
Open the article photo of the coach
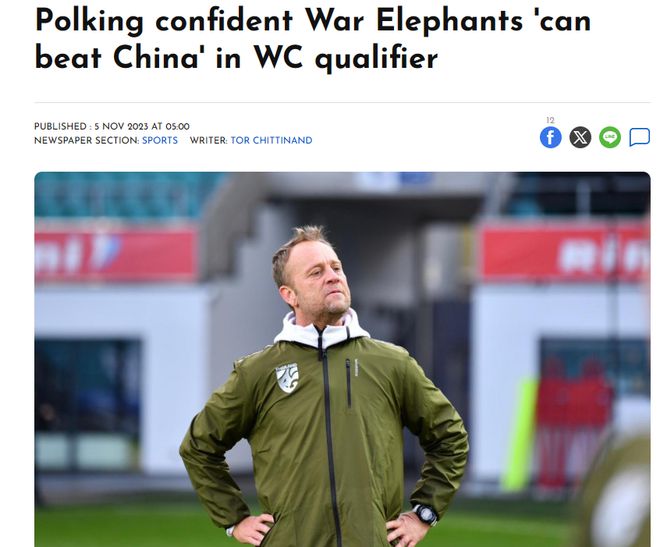342,359
